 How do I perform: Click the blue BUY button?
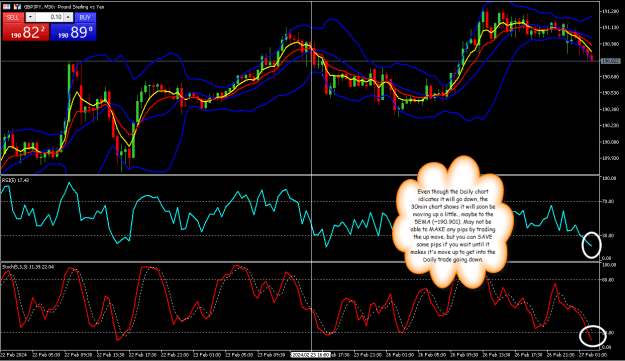(85, 18)
